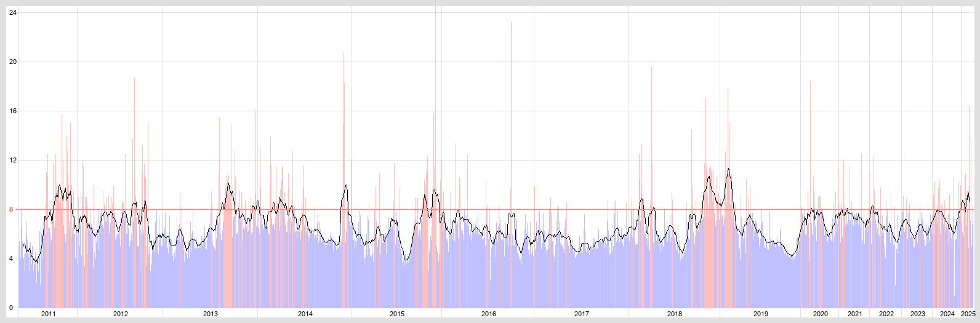Screen dimensions: 980x323
Task: Click the 2017 year label
Action: (x=582, y=314)
